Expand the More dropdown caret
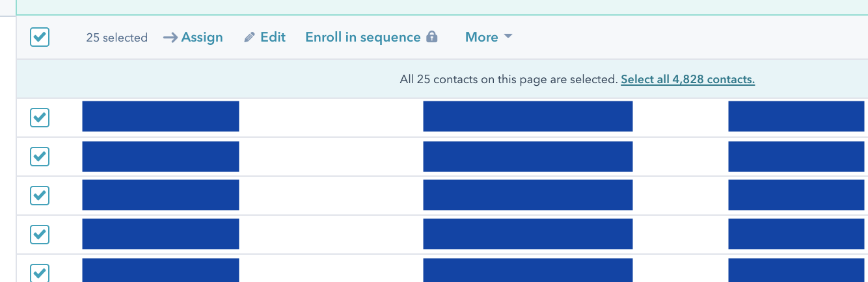Viewport: 868px width, 282px height. (x=508, y=36)
